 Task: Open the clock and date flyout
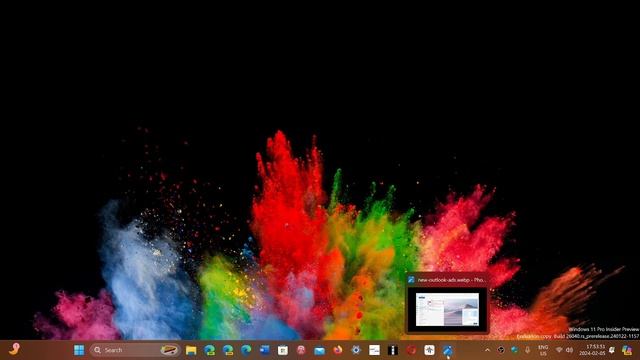click(x=592, y=350)
